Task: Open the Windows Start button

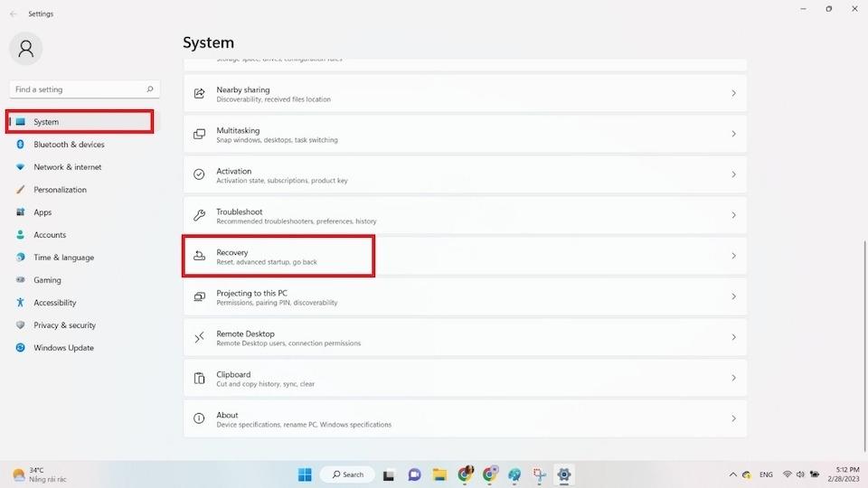Action: 305,474
